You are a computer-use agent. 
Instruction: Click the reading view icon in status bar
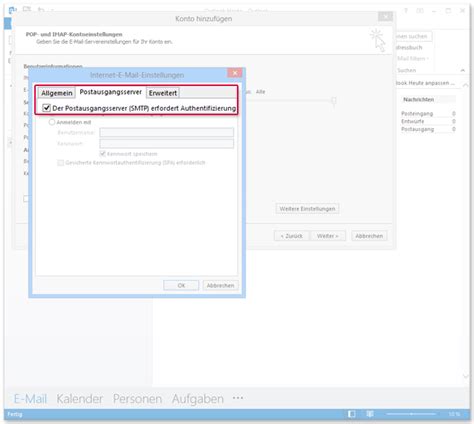[x=370, y=414]
